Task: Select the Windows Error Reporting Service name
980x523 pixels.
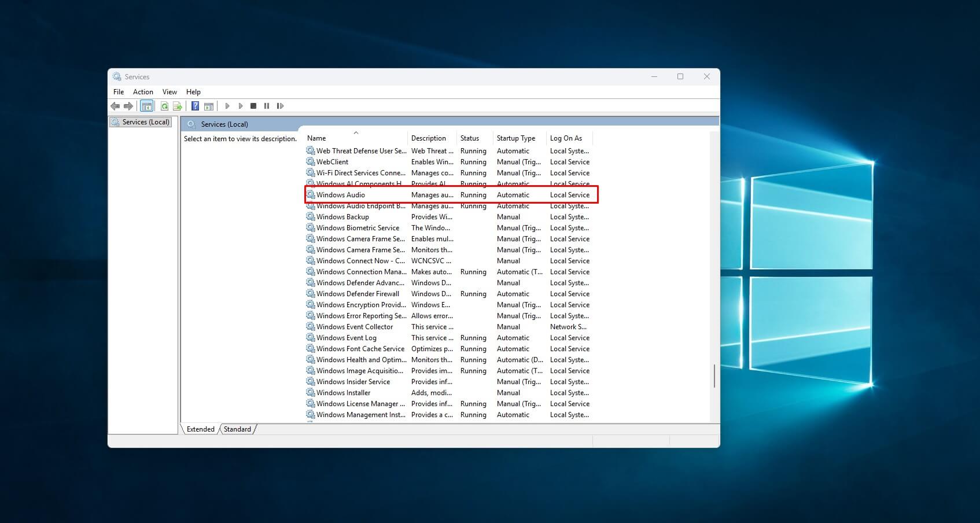Action: pos(361,315)
